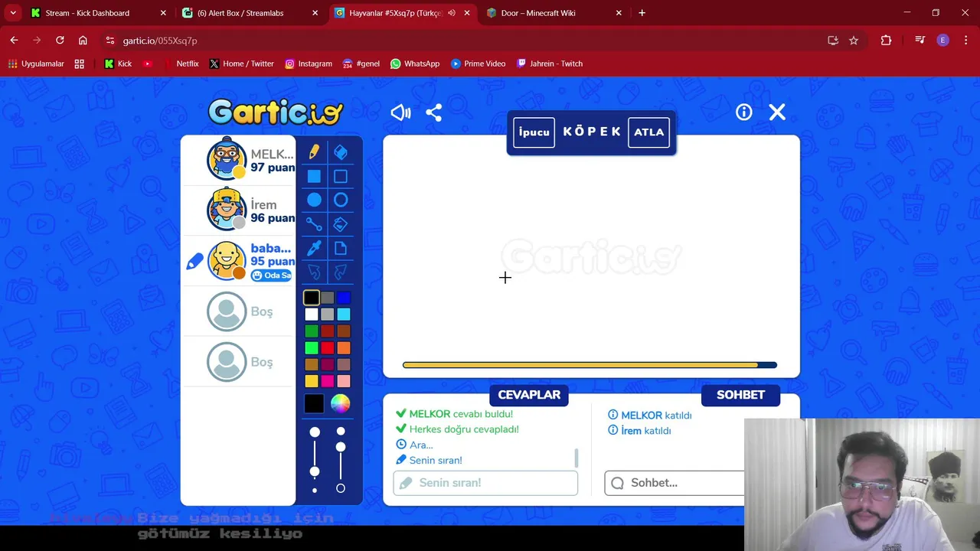Open the custom color wheel
The image size is (980, 551).
tap(340, 403)
